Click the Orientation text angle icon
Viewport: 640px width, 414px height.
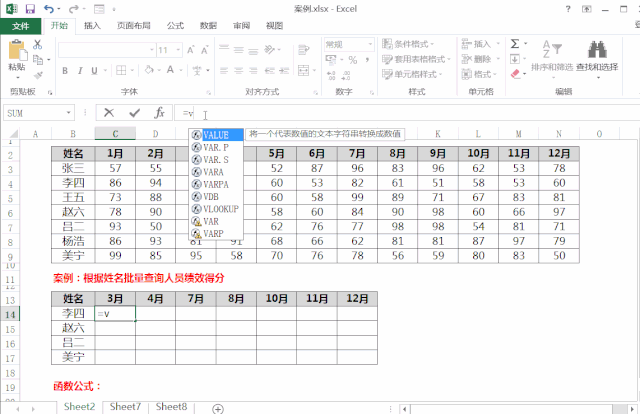click(x=269, y=49)
